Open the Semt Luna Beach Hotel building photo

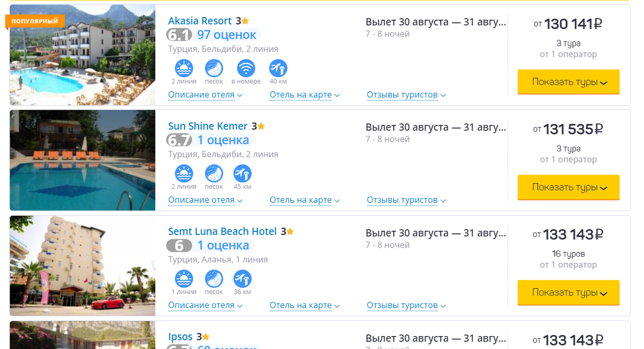point(83,266)
